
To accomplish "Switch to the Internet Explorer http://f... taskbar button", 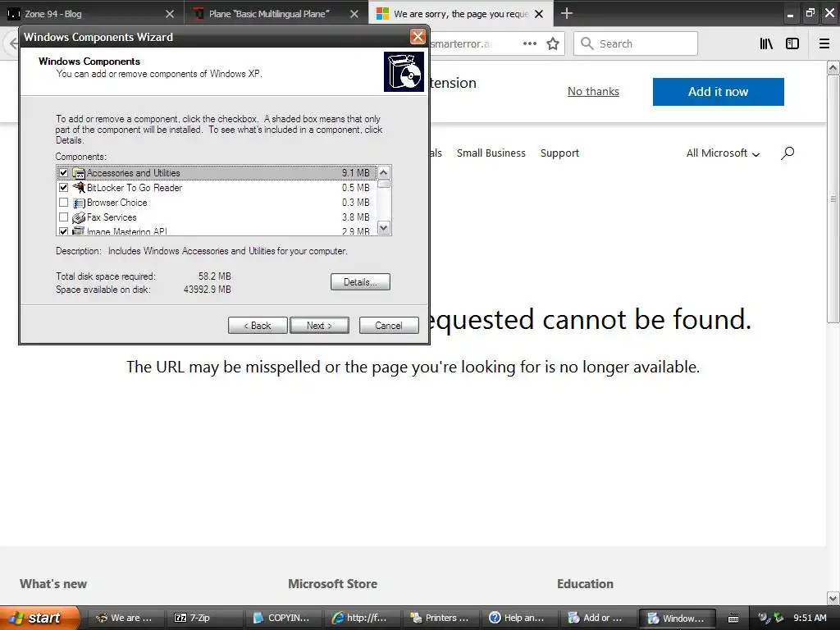I will point(362,618).
